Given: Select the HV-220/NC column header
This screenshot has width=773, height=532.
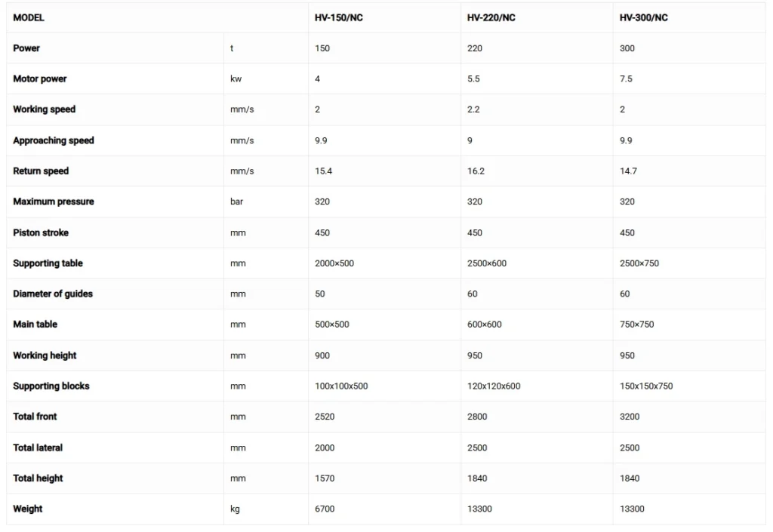Looking at the screenshot, I should point(491,17).
